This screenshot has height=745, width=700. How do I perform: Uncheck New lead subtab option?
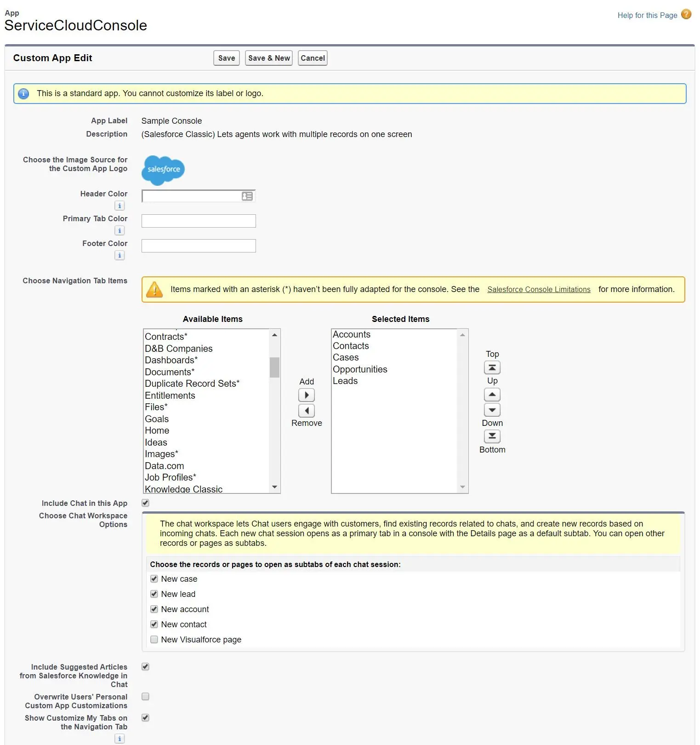point(154,594)
